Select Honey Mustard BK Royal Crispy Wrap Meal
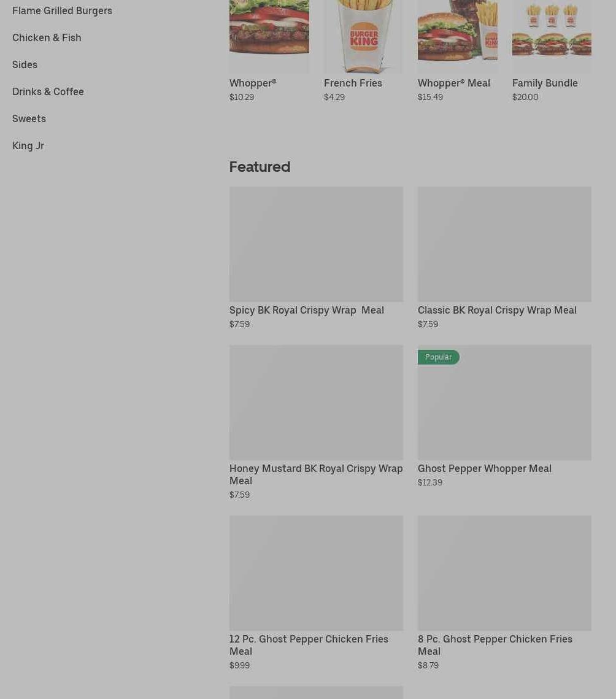The width and height of the screenshot is (616, 699). click(316, 475)
